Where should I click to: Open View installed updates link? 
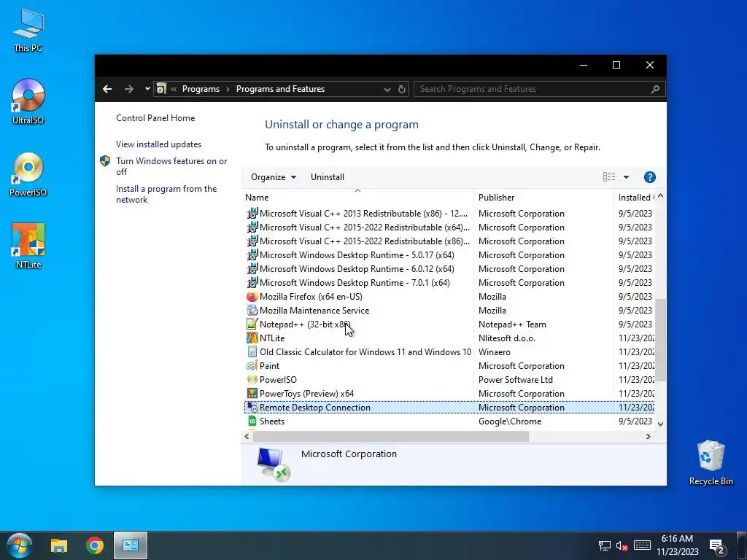(158, 144)
